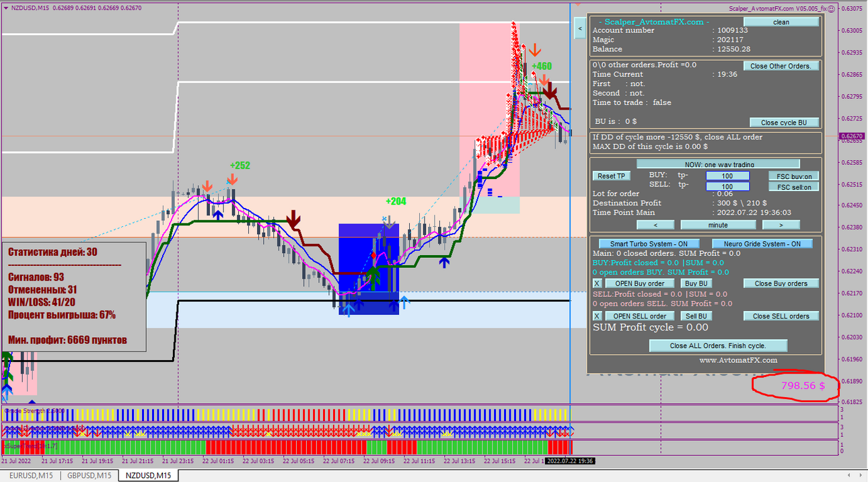Click the Balance value 12550.28
The height and width of the screenshot is (482, 868).
tap(735, 49)
